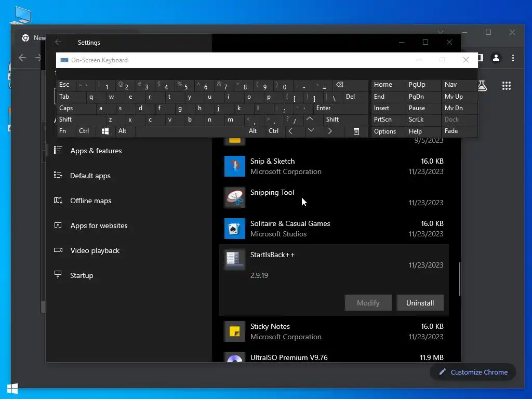Click the Settings back arrow

pos(58,42)
